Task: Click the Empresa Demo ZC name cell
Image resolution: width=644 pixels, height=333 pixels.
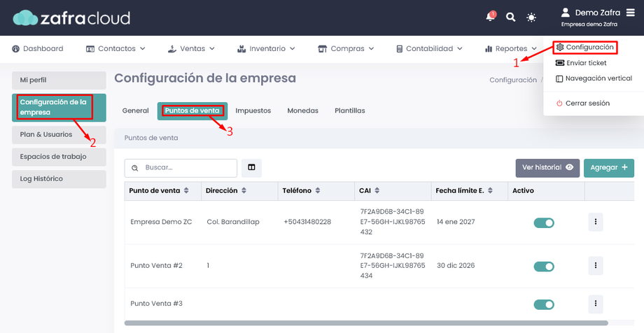Action: (x=161, y=222)
